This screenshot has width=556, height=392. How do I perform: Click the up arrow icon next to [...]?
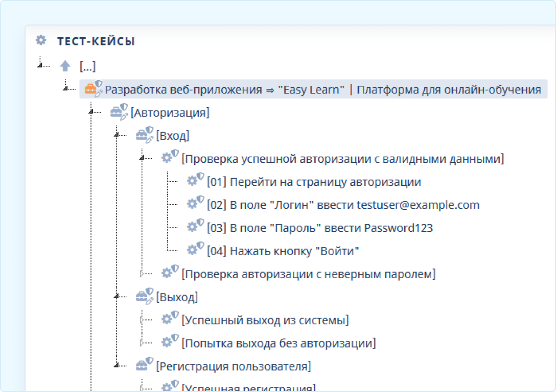point(65,66)
